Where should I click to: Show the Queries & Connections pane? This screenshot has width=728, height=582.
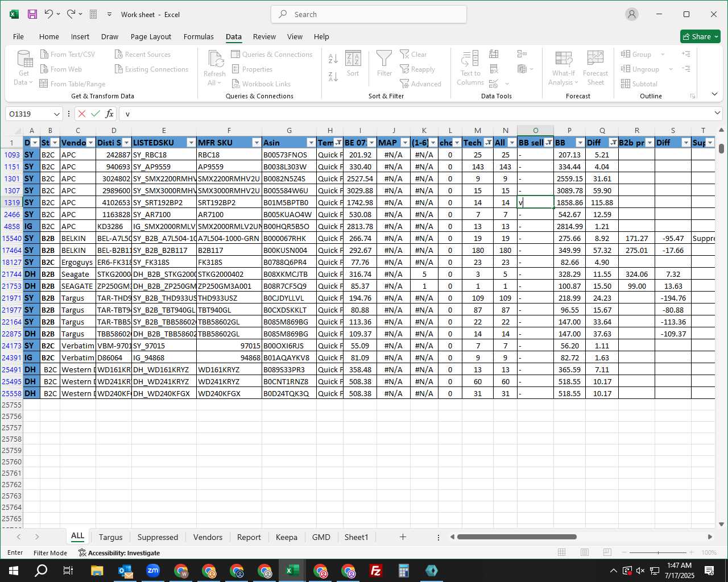272,55
